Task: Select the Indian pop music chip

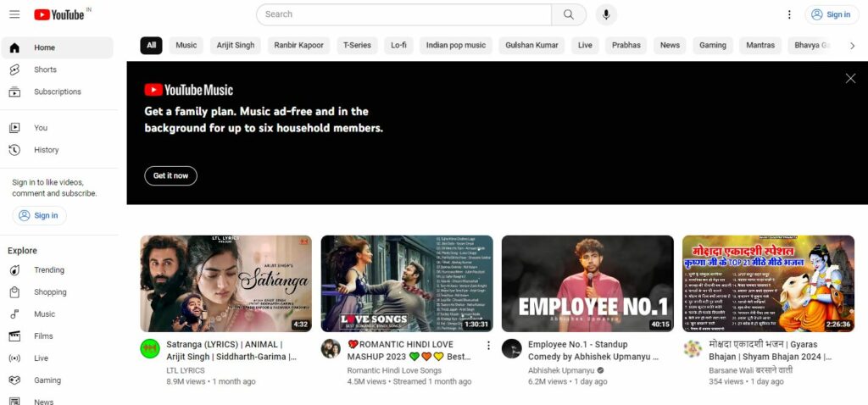Action: pos(455,46)
